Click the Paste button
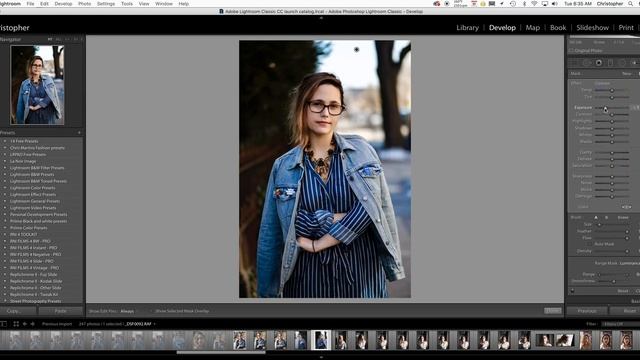Image resolution: width=640 pixels, height=360 pixels. [61, 311]
